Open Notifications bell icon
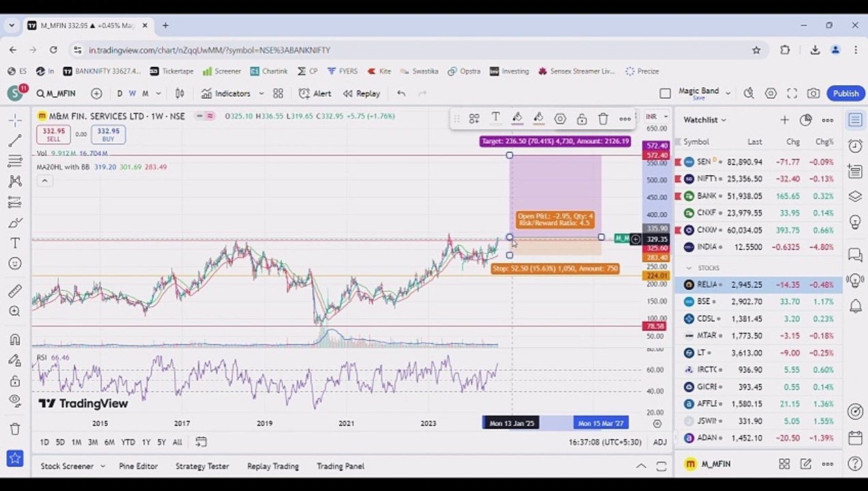Viewport: 868px width, 491px height. pos(855,306)
